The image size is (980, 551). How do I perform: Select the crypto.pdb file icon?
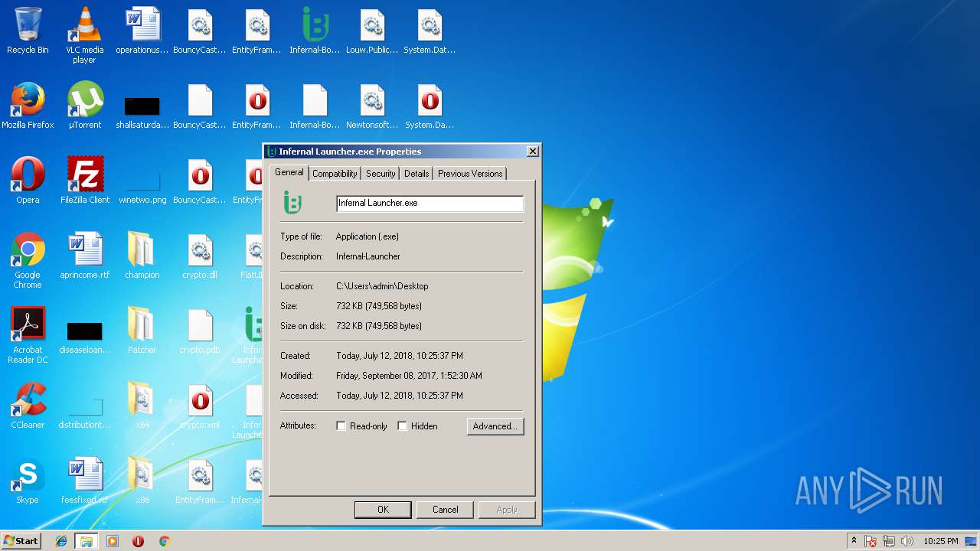click(x=200, y=331)
